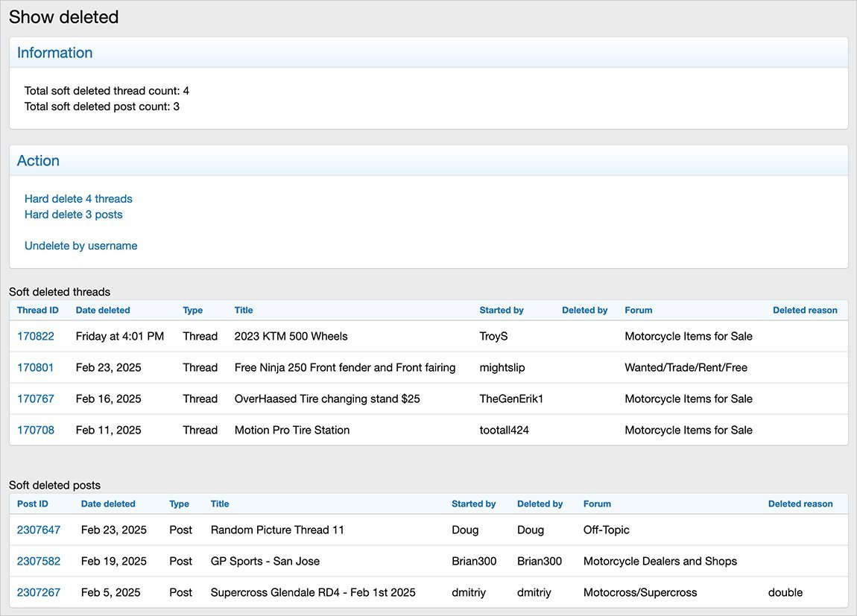Click the "Total soft deleted post count: 3" line
857x616 pixels.
pos(101,107)
